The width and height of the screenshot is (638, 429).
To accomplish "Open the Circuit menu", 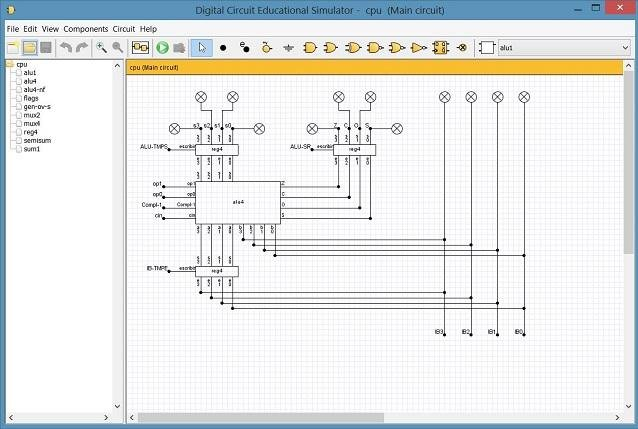I will pyautogui.click(x=123, y=29).
